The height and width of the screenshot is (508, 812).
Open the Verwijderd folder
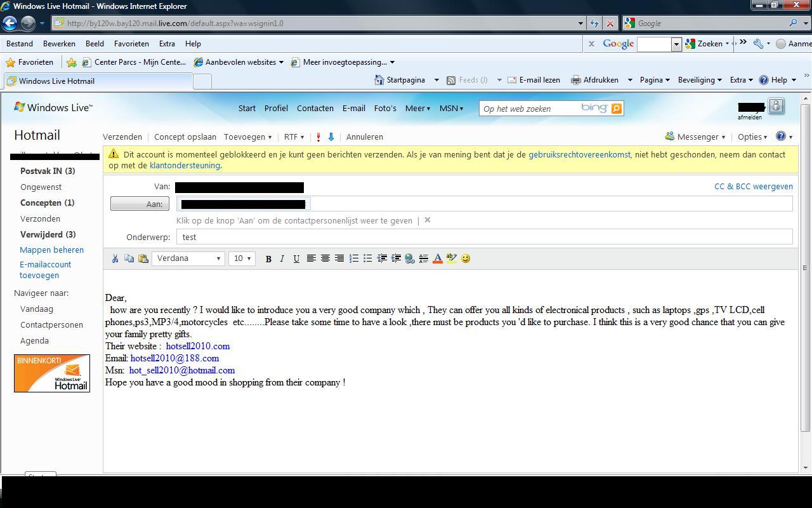(x=48, y=234)
